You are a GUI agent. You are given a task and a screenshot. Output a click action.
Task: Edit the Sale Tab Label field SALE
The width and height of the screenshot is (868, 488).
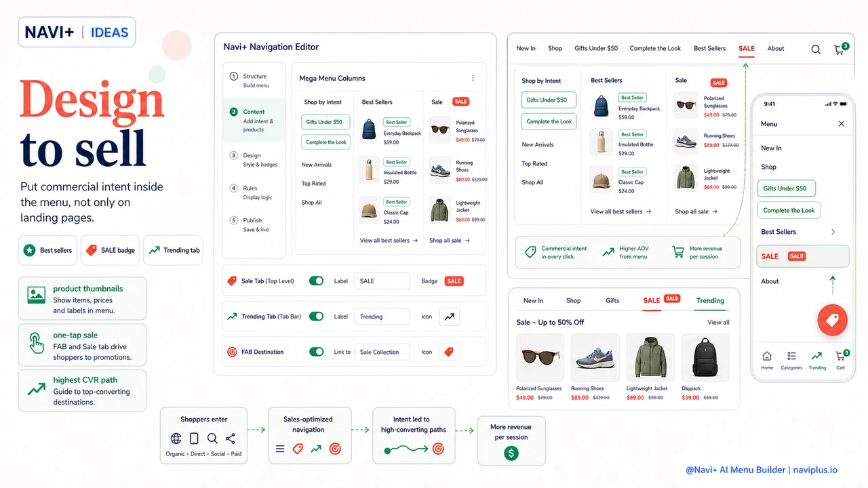(382, 281)
